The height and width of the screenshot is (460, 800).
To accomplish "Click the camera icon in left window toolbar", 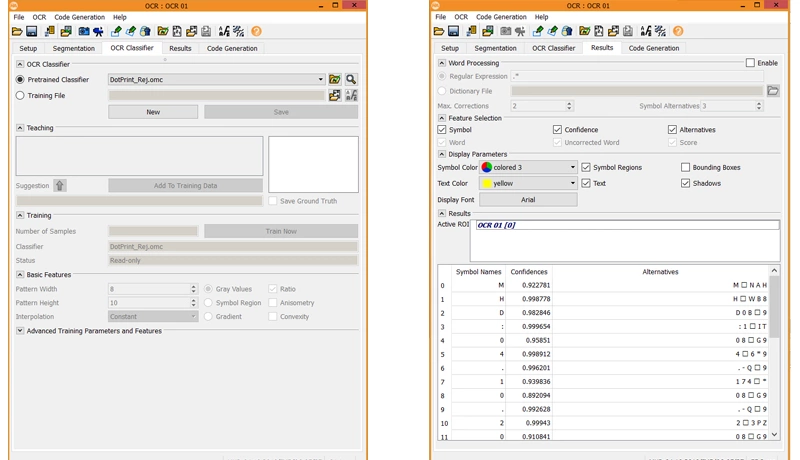I will [x=84, y=32].
